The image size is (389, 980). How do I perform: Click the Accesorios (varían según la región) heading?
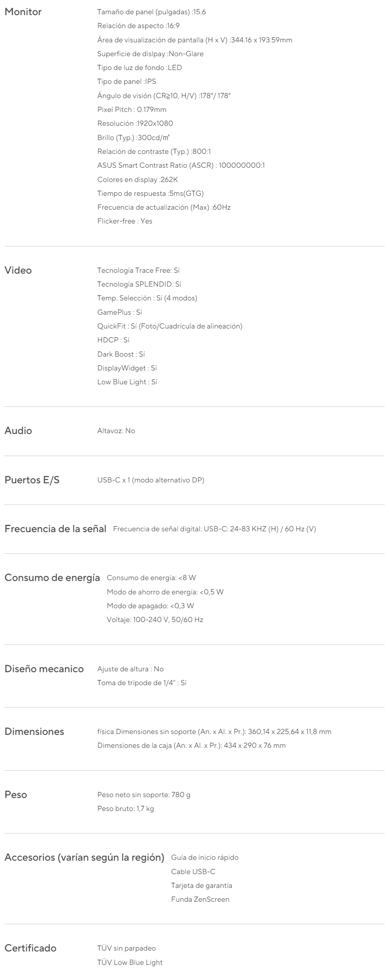[x=84, y=858]
